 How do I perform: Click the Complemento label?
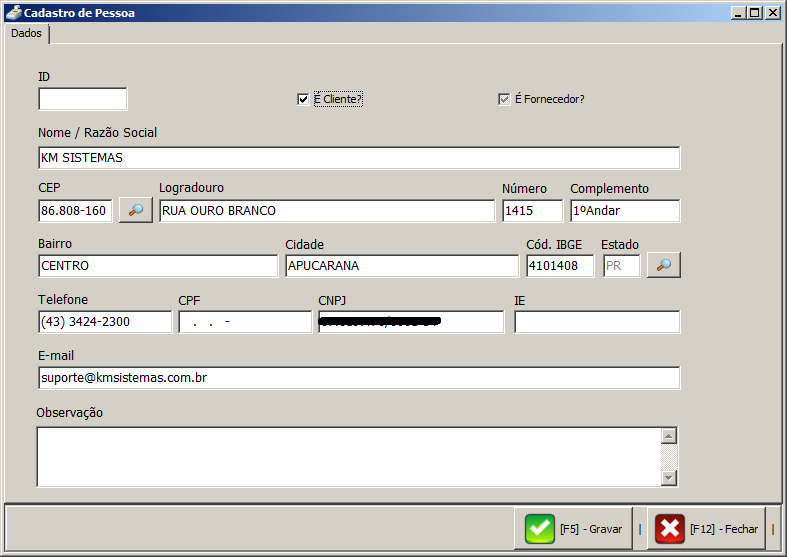pyautogui.click(x=609, y=189)
